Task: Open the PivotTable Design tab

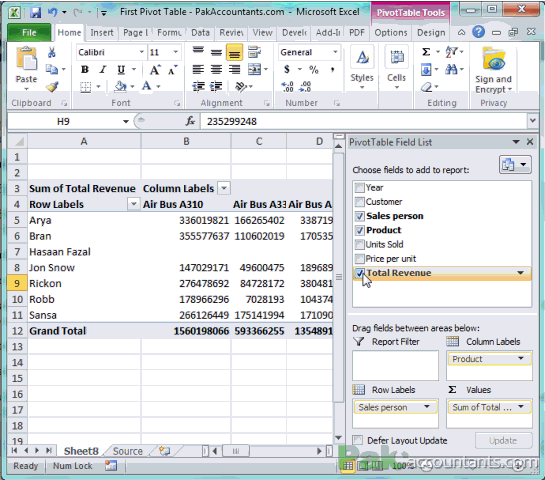Action: click(431, 33)
